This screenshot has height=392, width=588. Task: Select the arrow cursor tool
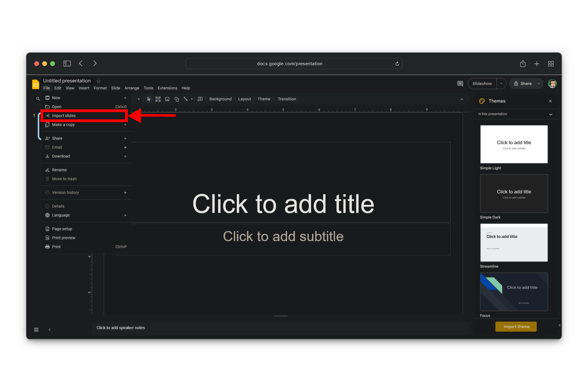click(x=149, y=99)
